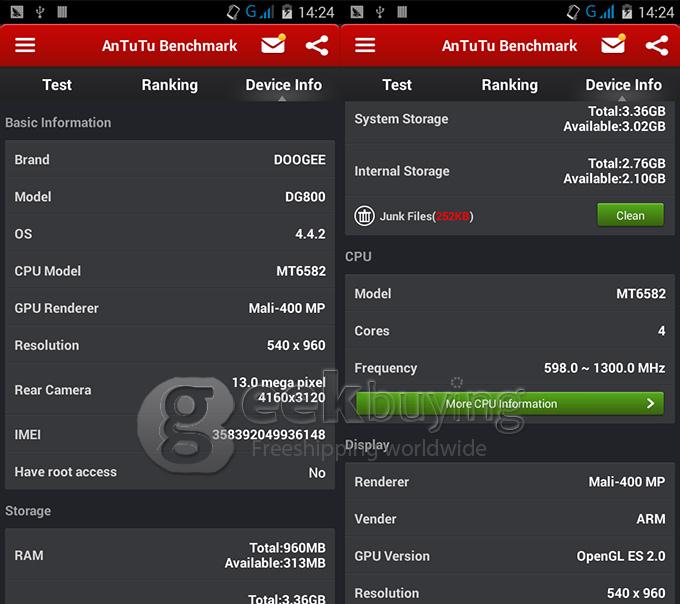Tap the Basic Information section header

point(58,123)
